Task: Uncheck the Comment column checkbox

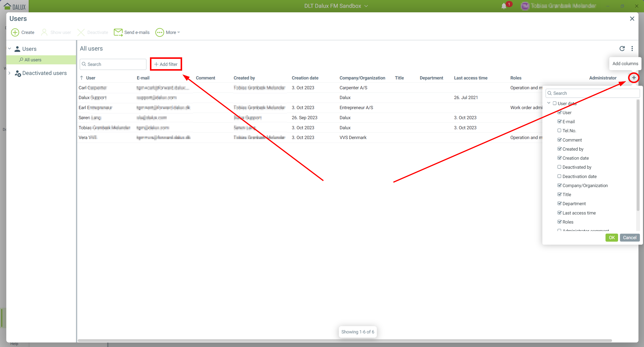Action: [559, 140]
